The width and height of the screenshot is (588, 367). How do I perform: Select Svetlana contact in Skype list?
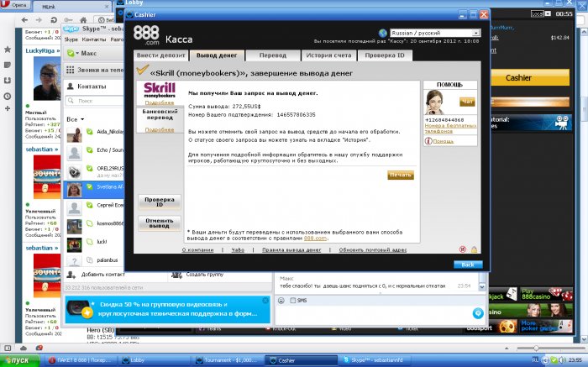94,189
